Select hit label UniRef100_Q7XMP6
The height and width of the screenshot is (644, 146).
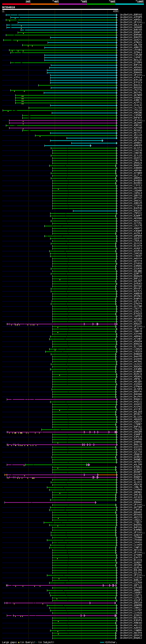[131, 63]
